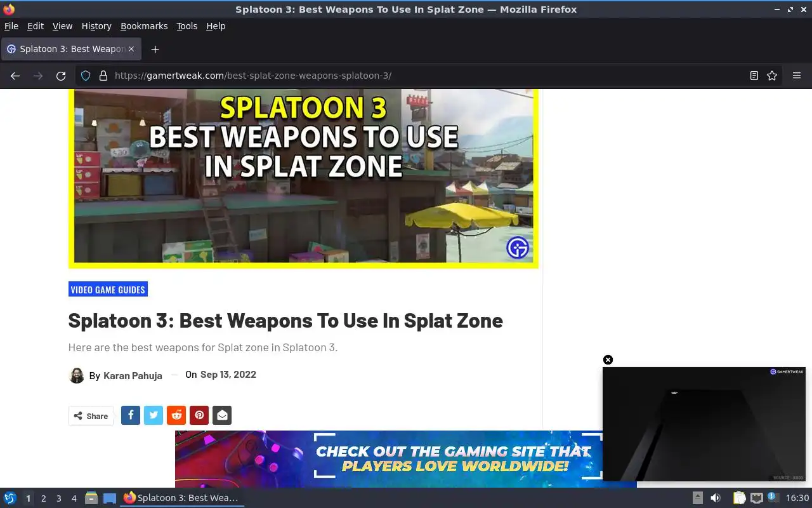This screenshot has height=508, width=812.
Task: Switch to workspace 3
Action: (59, 498)
